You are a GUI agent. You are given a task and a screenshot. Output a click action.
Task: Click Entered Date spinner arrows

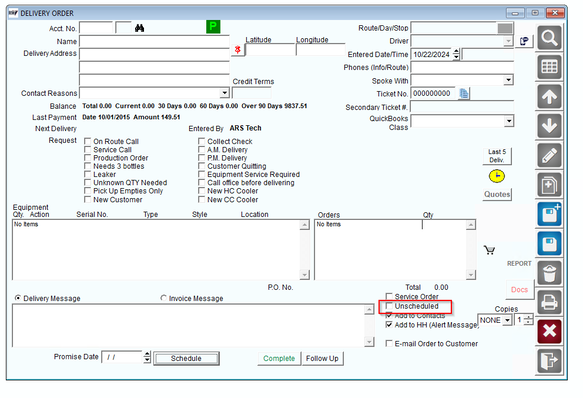456,54
